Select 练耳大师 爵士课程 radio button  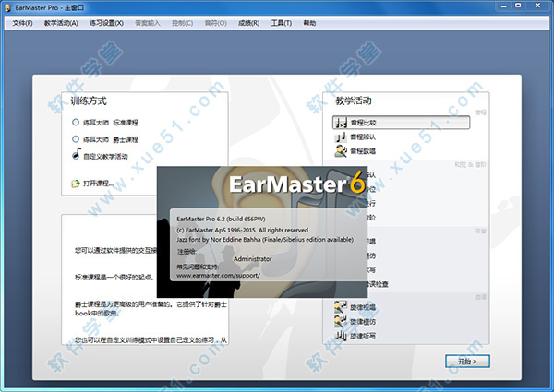(x=76, y=139)
